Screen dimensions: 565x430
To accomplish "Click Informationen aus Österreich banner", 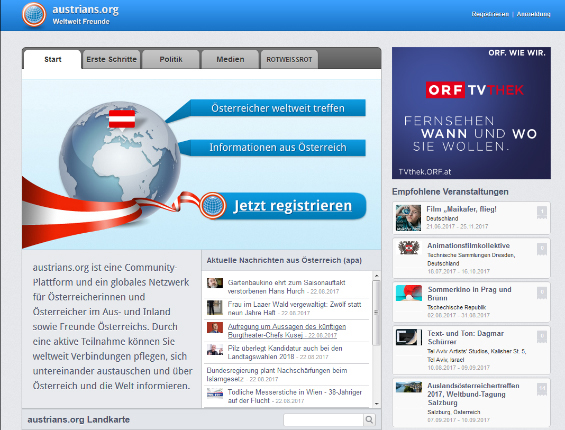I will click(277, 147).
